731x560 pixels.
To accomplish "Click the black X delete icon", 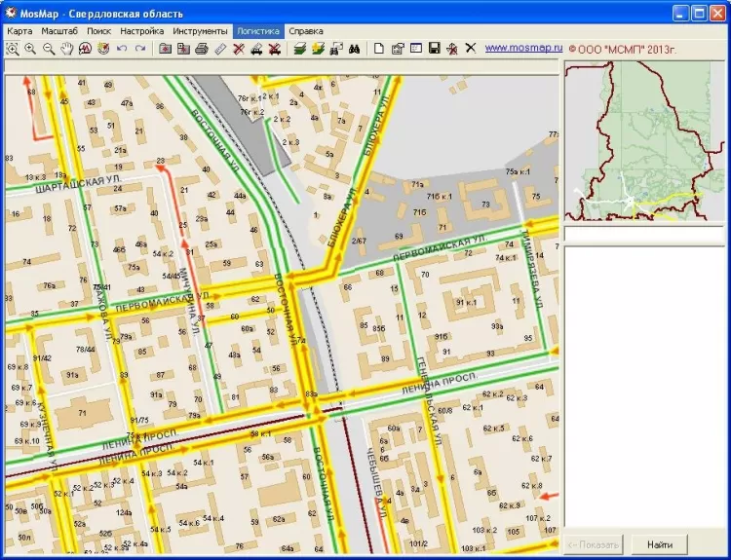I will tap(471, 48).
